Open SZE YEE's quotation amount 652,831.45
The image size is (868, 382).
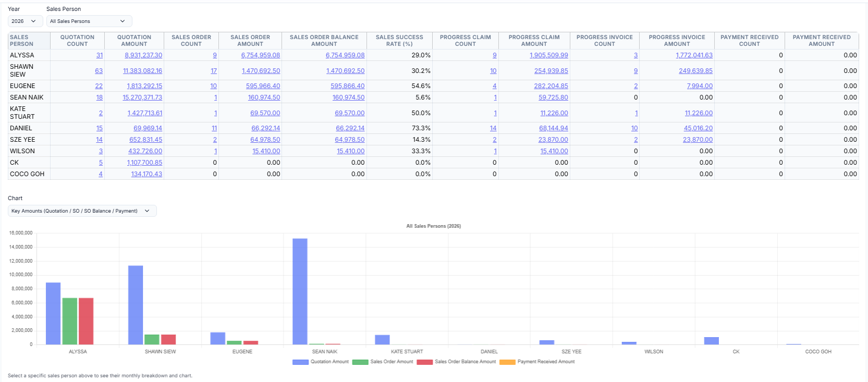click(x=146, y=140)
